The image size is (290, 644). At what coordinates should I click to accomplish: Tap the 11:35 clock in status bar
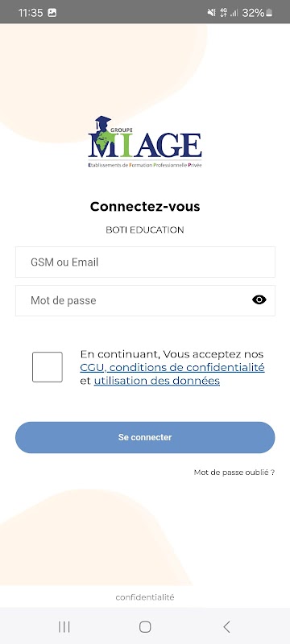click(31, 13)
